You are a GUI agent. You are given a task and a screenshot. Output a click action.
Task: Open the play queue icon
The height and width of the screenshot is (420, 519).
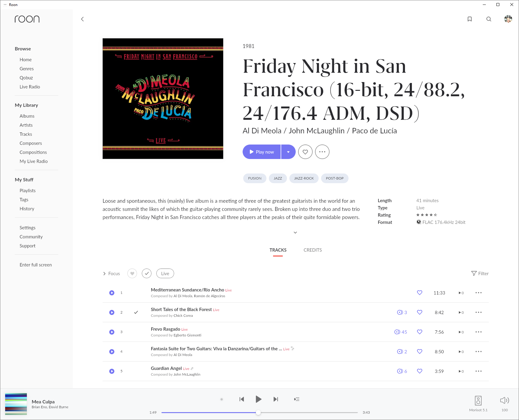297,399
